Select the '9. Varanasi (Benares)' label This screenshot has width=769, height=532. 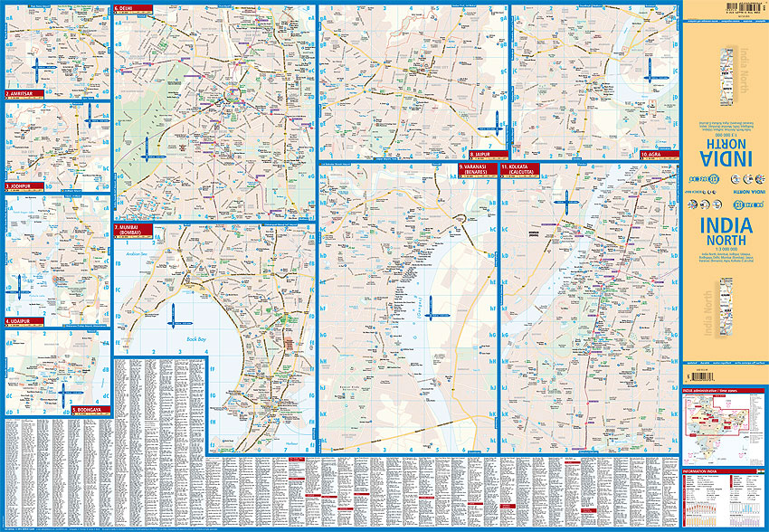pos(476,171)
